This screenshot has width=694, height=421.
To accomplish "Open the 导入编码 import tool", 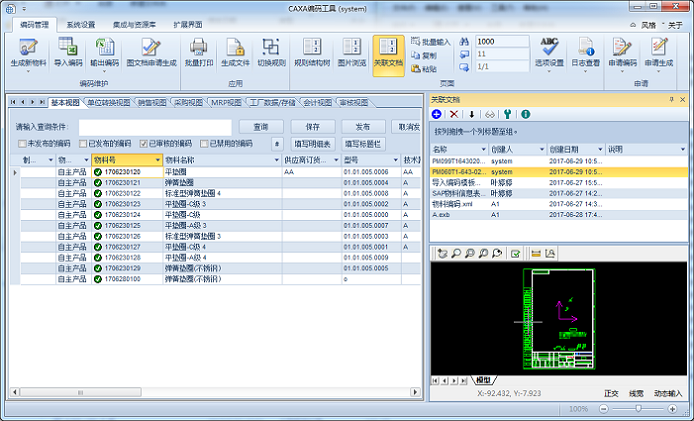I will point(69,52).
